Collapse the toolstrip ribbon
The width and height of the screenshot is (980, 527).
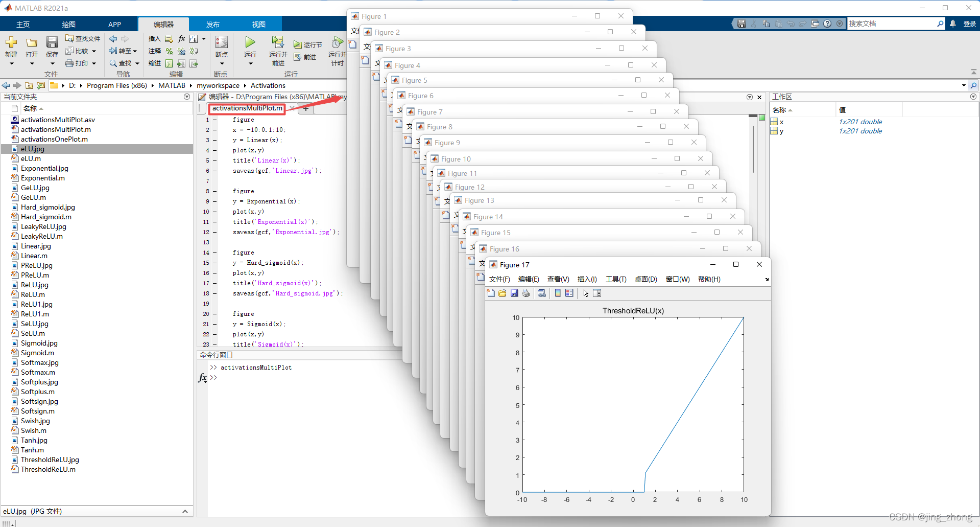[x=973, y=72]
